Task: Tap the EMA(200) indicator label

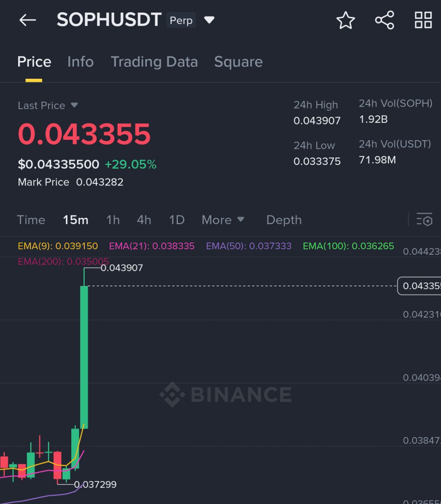Action: click(63, 261)
